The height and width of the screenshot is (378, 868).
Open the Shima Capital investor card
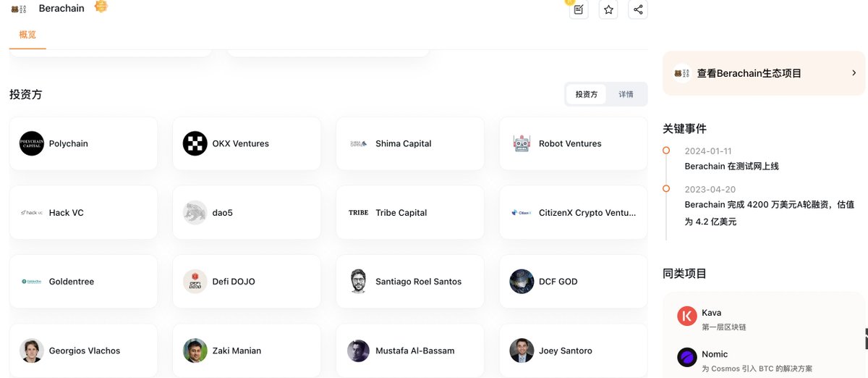point(410,143)
